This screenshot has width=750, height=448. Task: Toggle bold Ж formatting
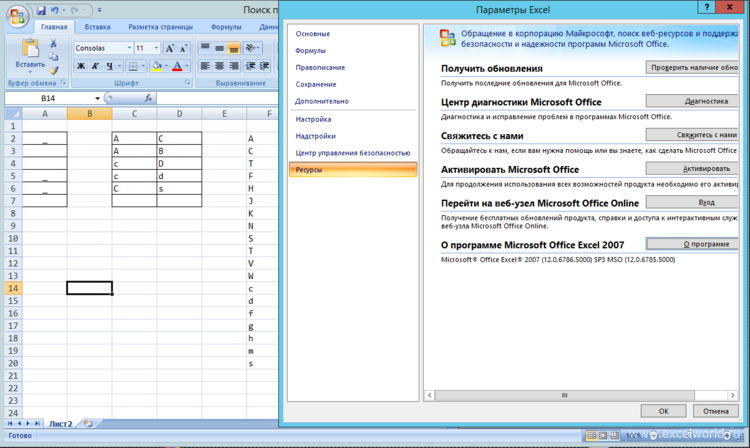pyautogui.click(x=81, y=66)
